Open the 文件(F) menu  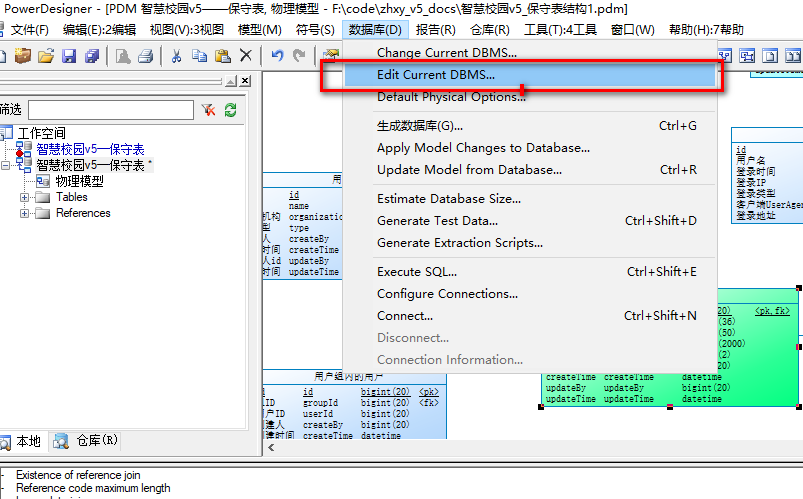29,30
